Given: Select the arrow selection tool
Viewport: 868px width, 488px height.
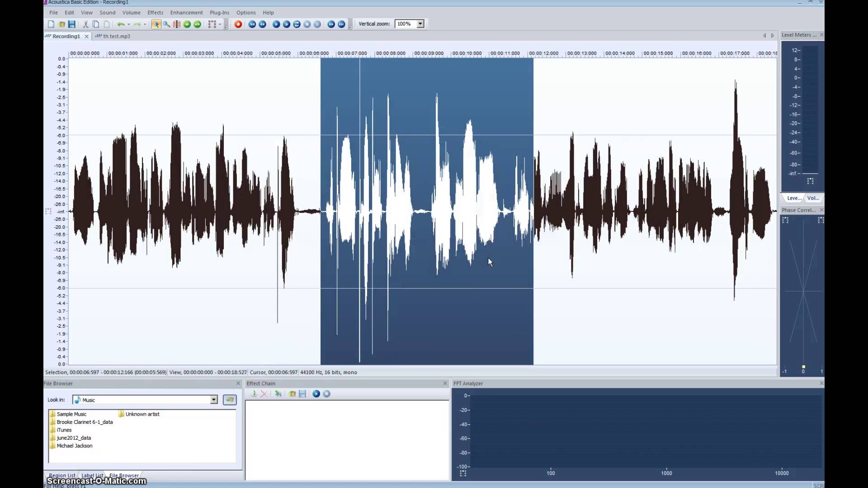Looking at the screenshot, I should pos(156,24).
